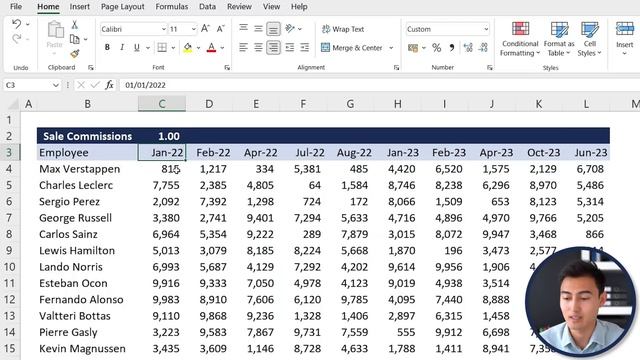Toggle Underline formatting
Viewport: 640px width, 360px height.
(137, 47)
